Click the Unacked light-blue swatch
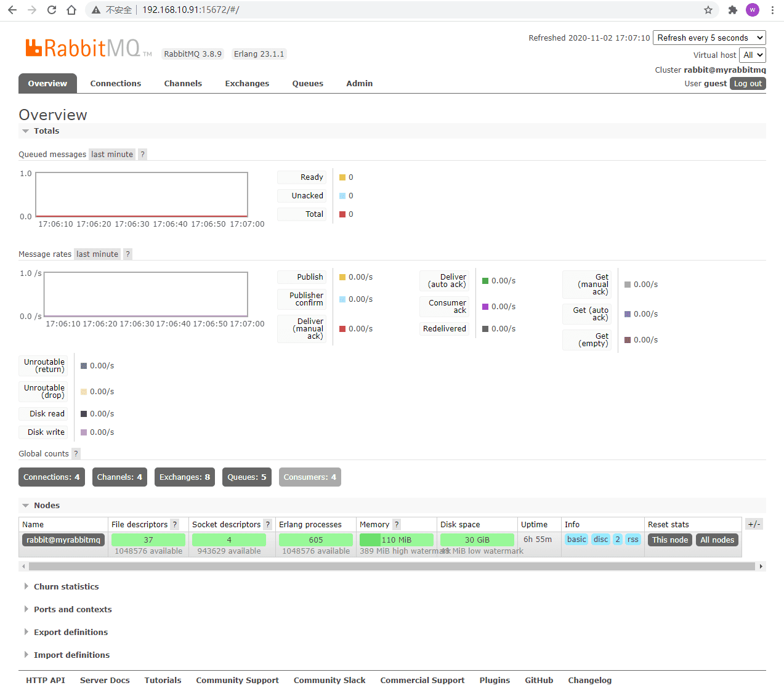The height and width of the screenshot is (696, 784). coord(342,196)
